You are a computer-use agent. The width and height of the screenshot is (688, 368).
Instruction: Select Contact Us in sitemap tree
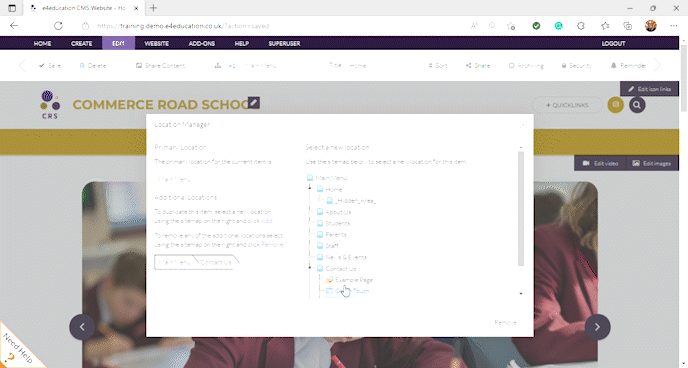coord(340,268)
